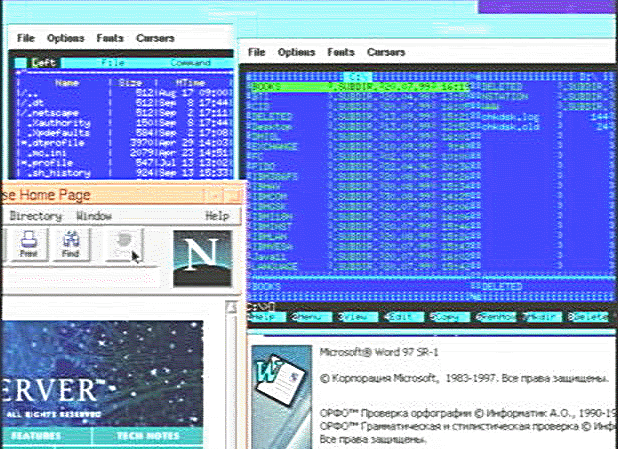Select the .Xauthority file row
The image size is (618, 449).
[125, 123]
